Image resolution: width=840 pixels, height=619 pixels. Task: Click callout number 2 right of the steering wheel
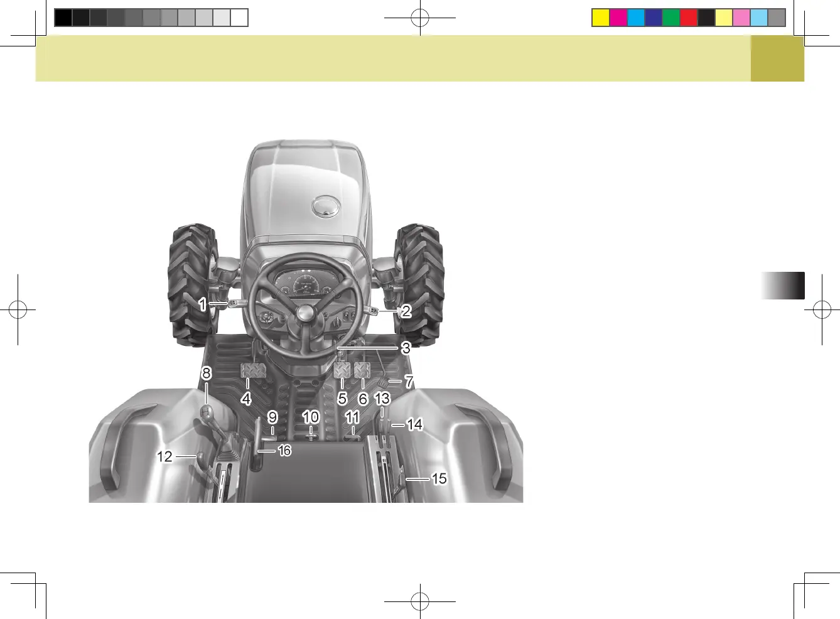[x=406, y=311]
